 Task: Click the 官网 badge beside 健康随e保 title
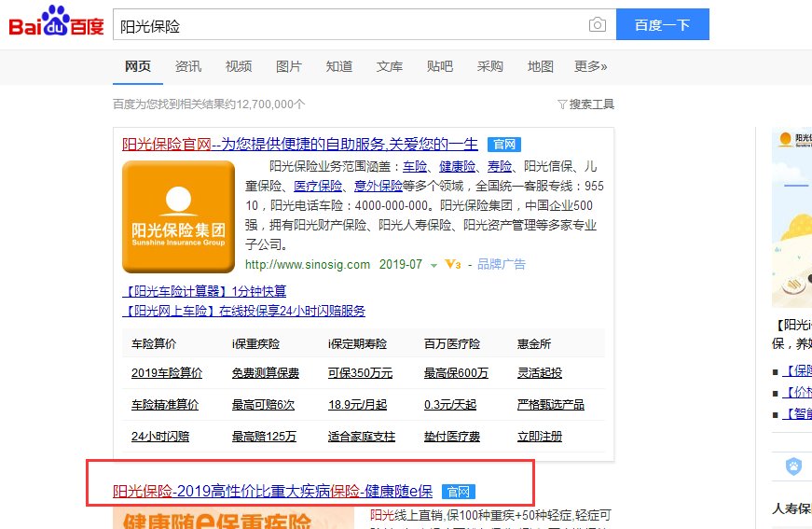459,491
